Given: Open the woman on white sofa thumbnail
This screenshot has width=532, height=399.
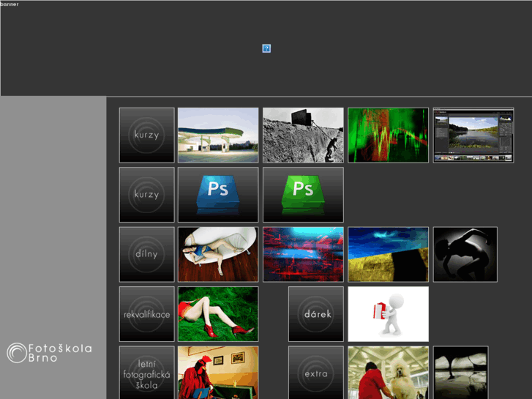Looking at the screenshot, I should coord(218,254).
